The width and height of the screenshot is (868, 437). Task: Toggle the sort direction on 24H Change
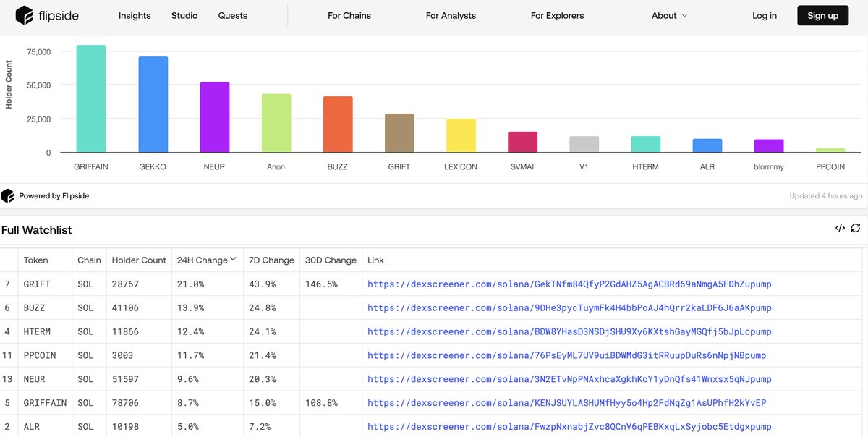pyautogui.click(x=233, y=258)
